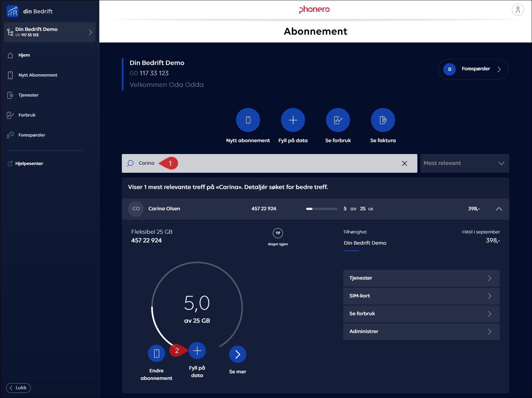The image size is (532, 398).
Task: Click the Fyll på data plus circle at top
Action: click(x=293, y=120)
